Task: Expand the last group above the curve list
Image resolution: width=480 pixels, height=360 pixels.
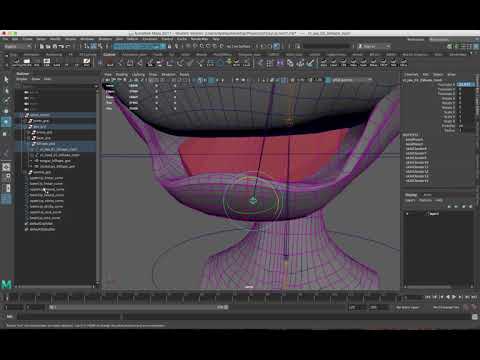Action: [26, 172]
